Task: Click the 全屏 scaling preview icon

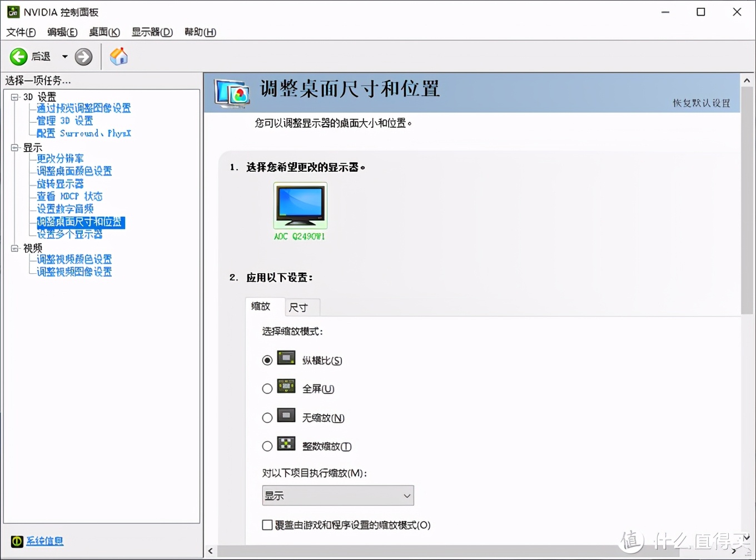Action: 286,387
